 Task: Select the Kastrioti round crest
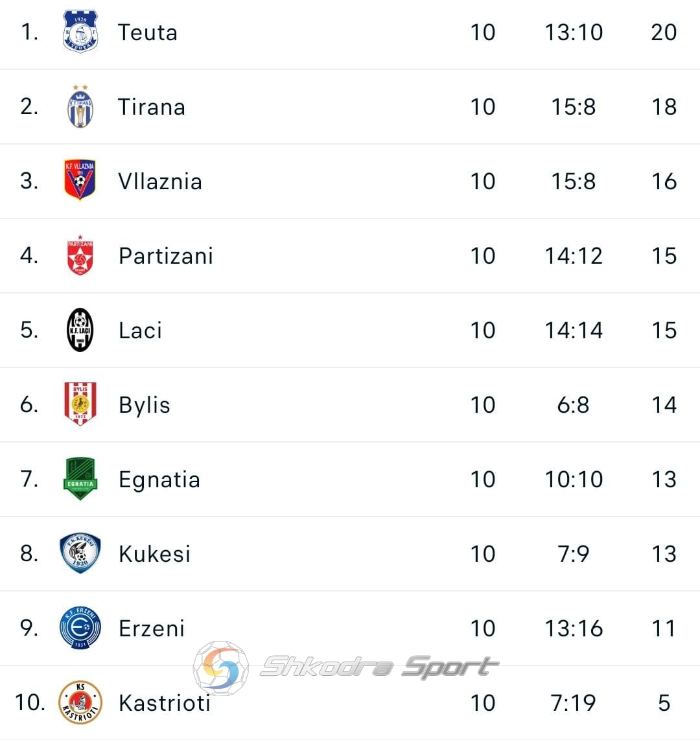click(80, 702)
